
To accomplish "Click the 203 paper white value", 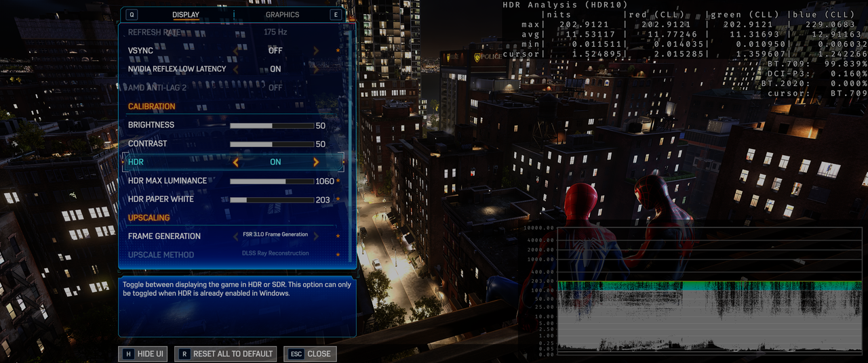I will click(323, 200).
